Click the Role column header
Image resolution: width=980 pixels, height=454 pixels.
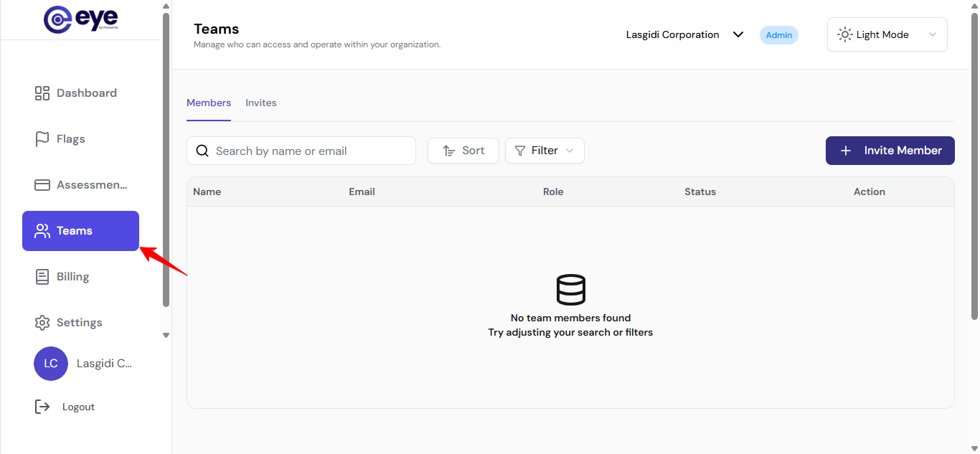pyautogui.click(x=553, y=191)
